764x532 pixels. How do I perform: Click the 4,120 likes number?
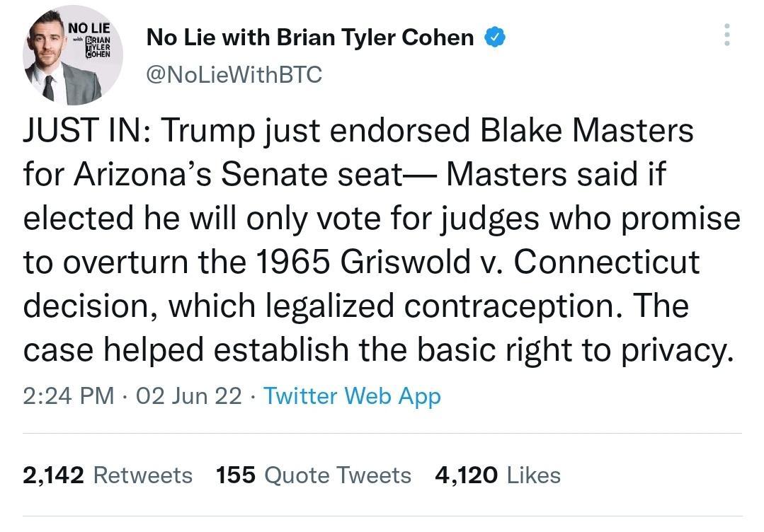click(464, 475)
